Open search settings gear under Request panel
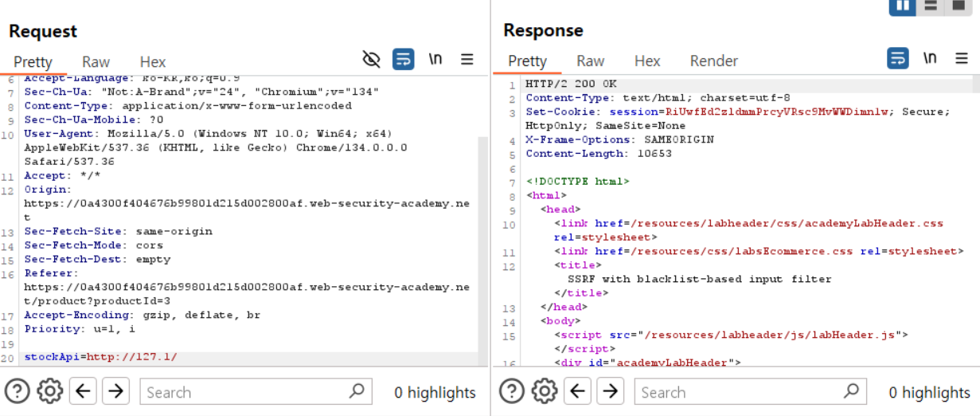Screen dimensions: 980x416 pos(50,391)
